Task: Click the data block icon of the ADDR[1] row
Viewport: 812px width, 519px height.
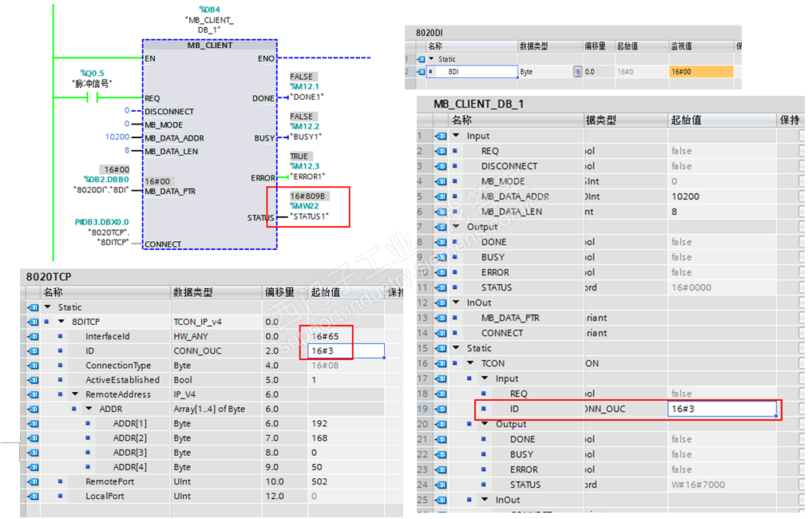Action: point(34,423)
